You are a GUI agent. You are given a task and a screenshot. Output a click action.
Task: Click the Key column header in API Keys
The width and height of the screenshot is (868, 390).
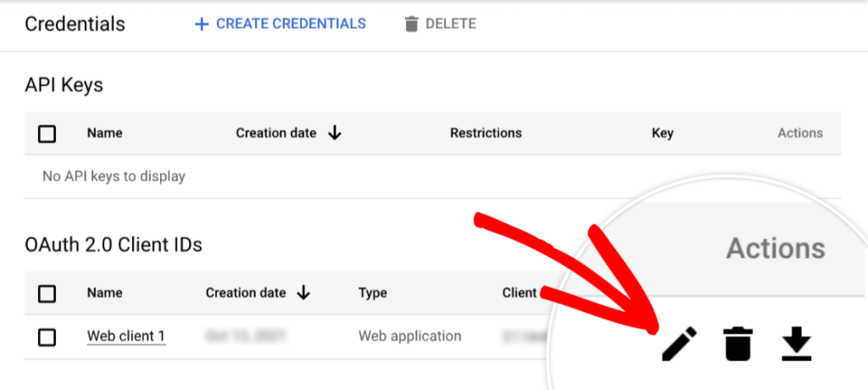click(x=662, y=133)
